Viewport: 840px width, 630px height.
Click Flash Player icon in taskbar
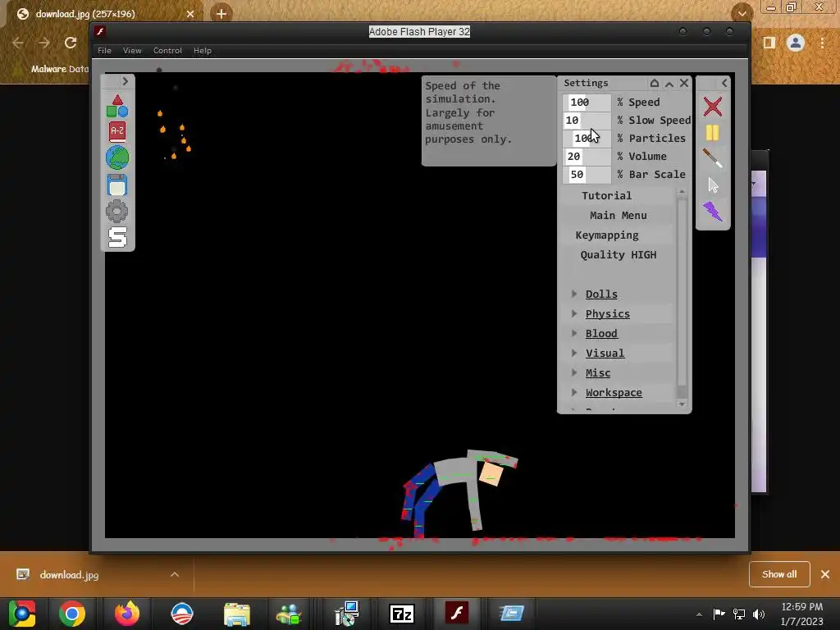(456, 613)
